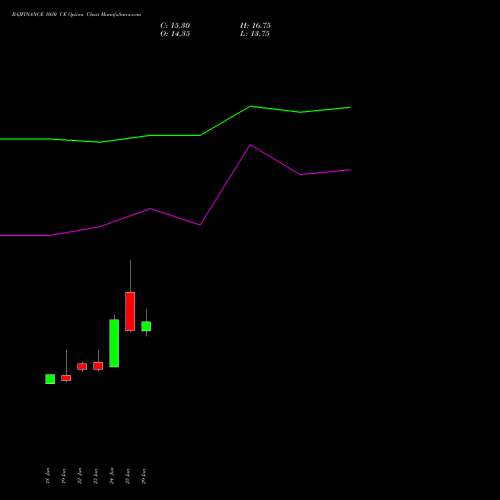
Task: Click the 25 Jan date label
Action: (128, 476)
